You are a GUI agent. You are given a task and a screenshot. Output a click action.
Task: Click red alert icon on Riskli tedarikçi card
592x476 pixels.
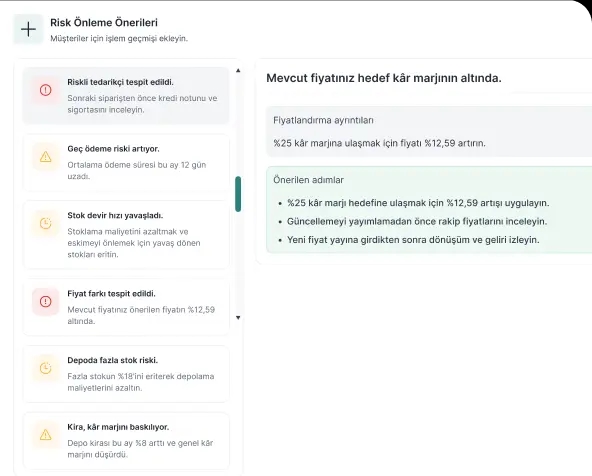click(46, 90)
